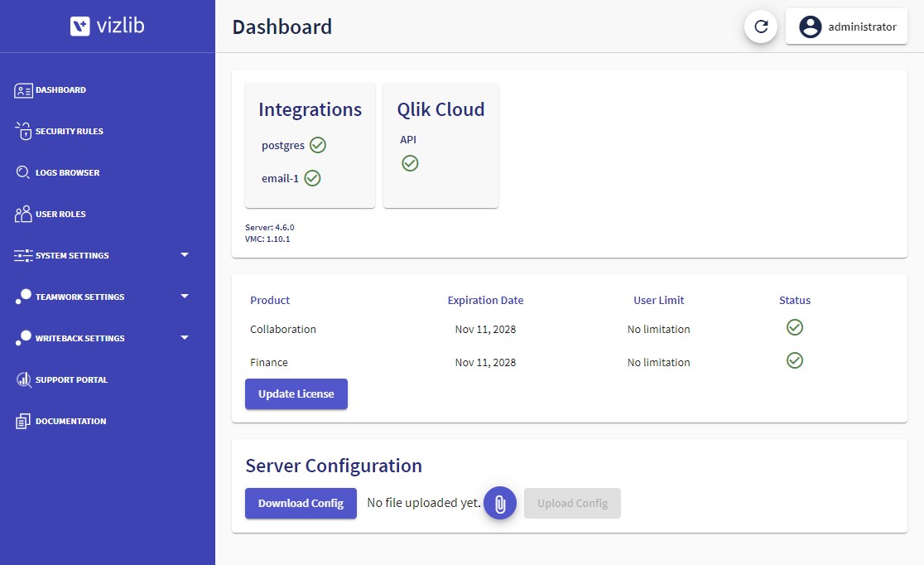Screen dimensions: 924x565
Task: Expand the Teamwork Settings arrow
Action: coord(185,296)
